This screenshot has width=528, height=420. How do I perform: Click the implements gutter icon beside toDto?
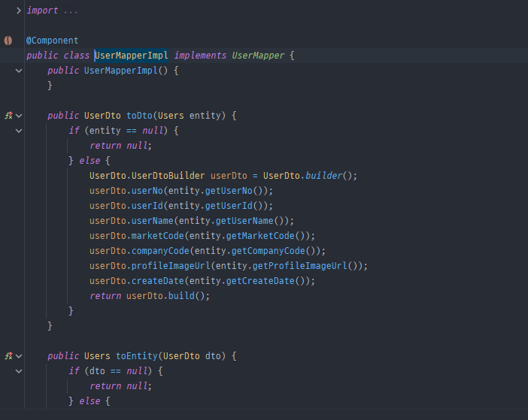pyautogui.click(x=8, y=116)
